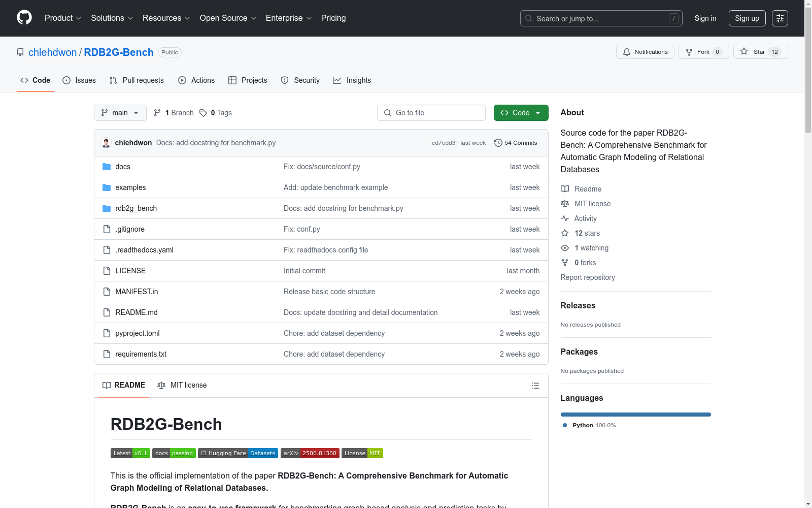Open the Pricing link
812x508 pixels.
[x=333, y=18]
